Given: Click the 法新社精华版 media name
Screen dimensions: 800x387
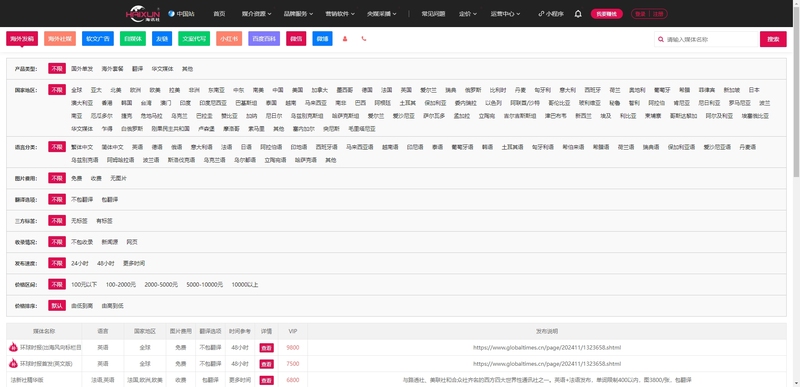Looking at the screenshot, I should pyautogui.click(x=27, y=380).
